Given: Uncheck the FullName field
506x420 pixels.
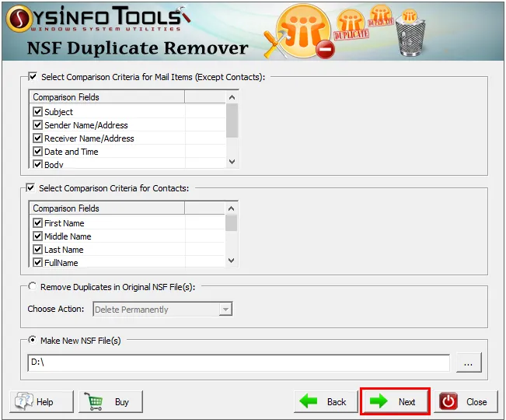Looking at the screenshot, I should (38, 262).
